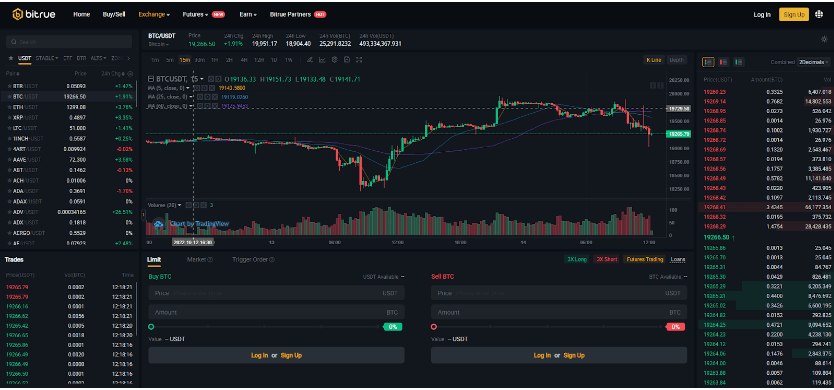Image resolution: width=834 pixels, height=390 pixels.
Task: Expand the STABLE market dropdown
Action: tap(47, 58)
